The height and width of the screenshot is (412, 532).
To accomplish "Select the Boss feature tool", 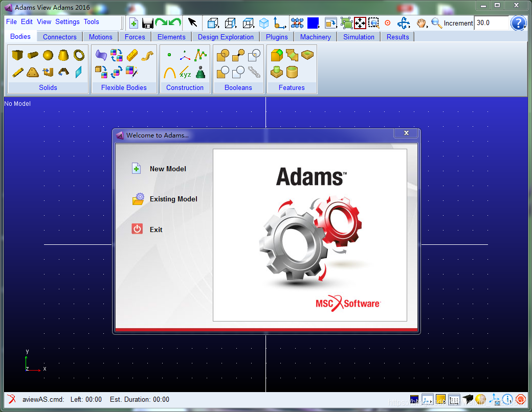I will point(277,72).
